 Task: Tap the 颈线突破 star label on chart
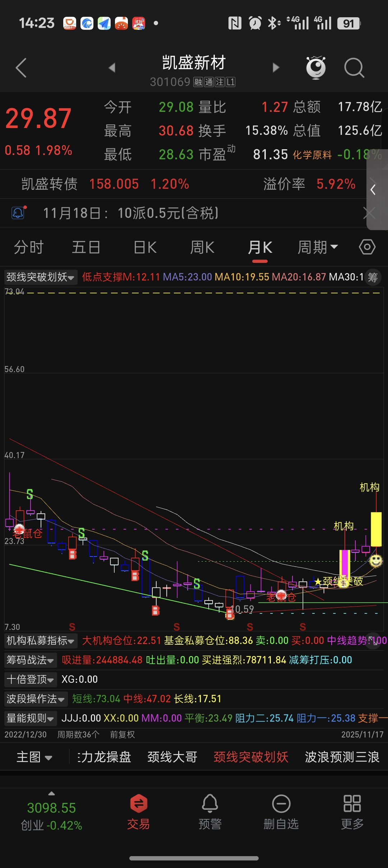pyautogui.click(x=338, y=581)
